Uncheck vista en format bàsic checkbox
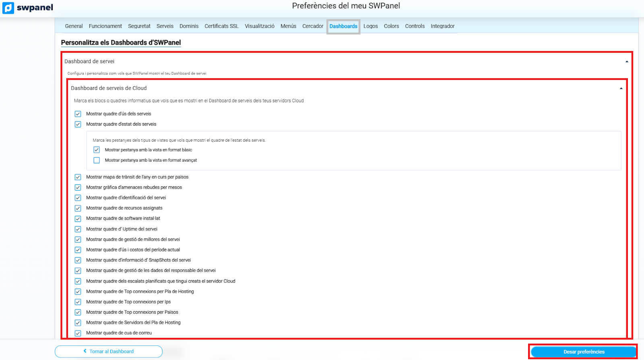 tap(97, 150)
